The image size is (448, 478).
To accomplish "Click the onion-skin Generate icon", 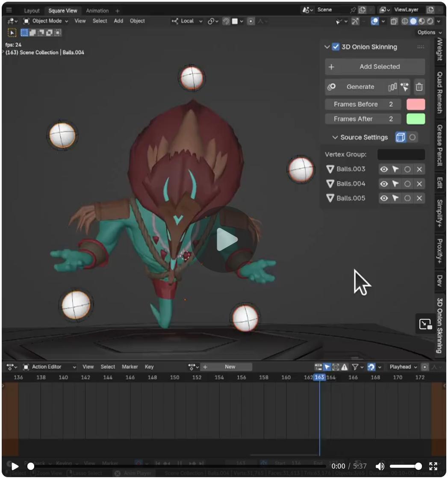I will click(x=331, y=87).
